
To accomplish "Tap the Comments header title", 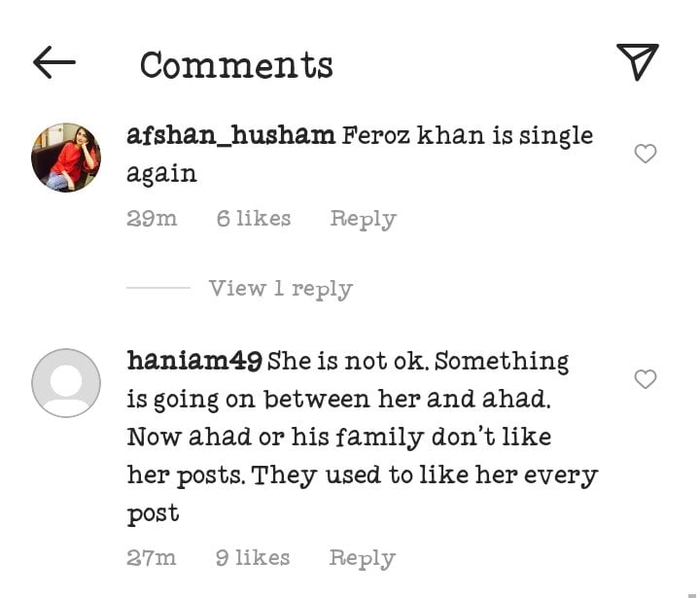I will (x=236, y=65).
